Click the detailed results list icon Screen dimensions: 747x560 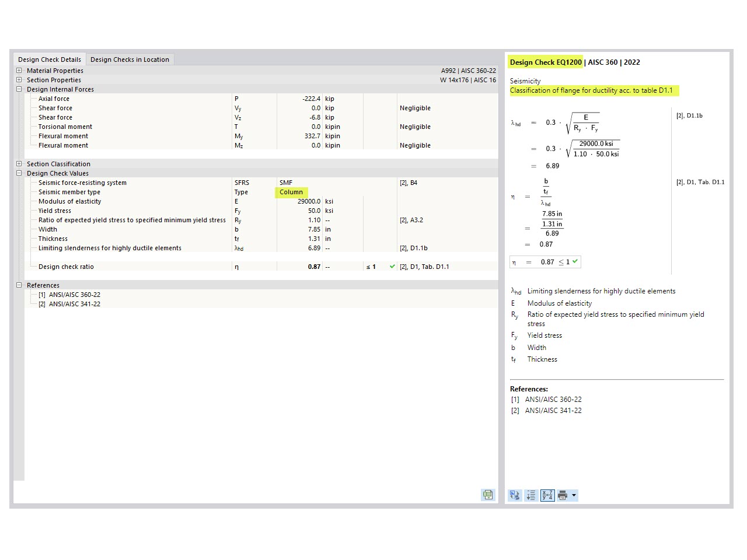point(531,495)
